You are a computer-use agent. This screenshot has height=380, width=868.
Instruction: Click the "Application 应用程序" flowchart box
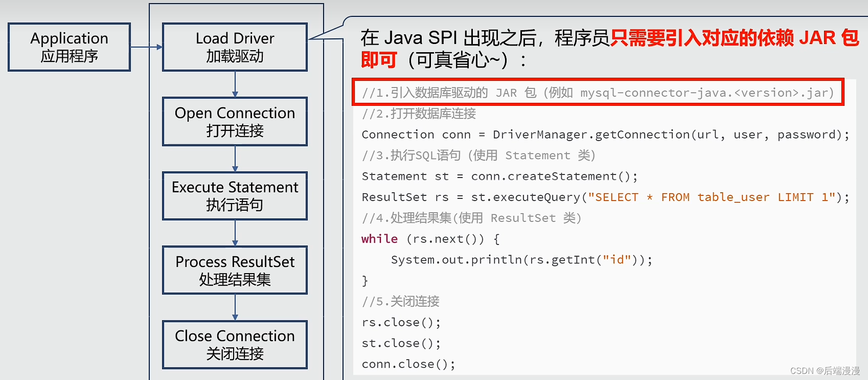70,47
